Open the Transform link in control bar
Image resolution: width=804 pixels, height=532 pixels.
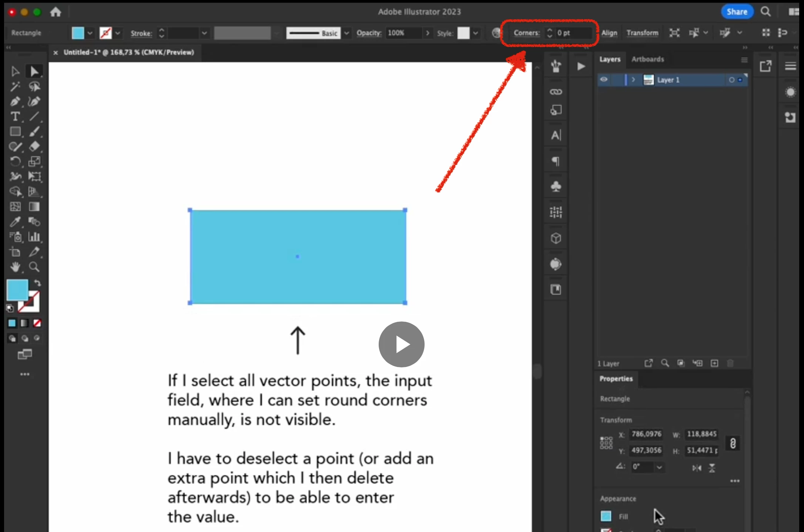point(642,33)
